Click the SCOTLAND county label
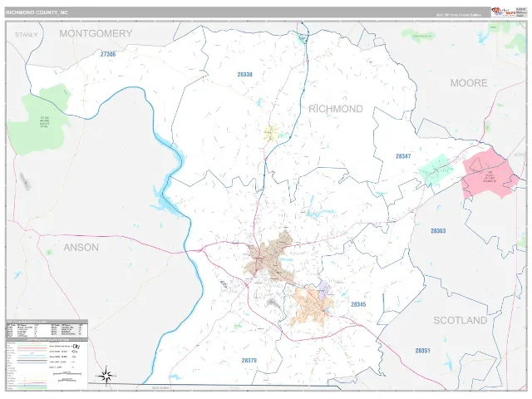532x399 pixels. point(460,320)
